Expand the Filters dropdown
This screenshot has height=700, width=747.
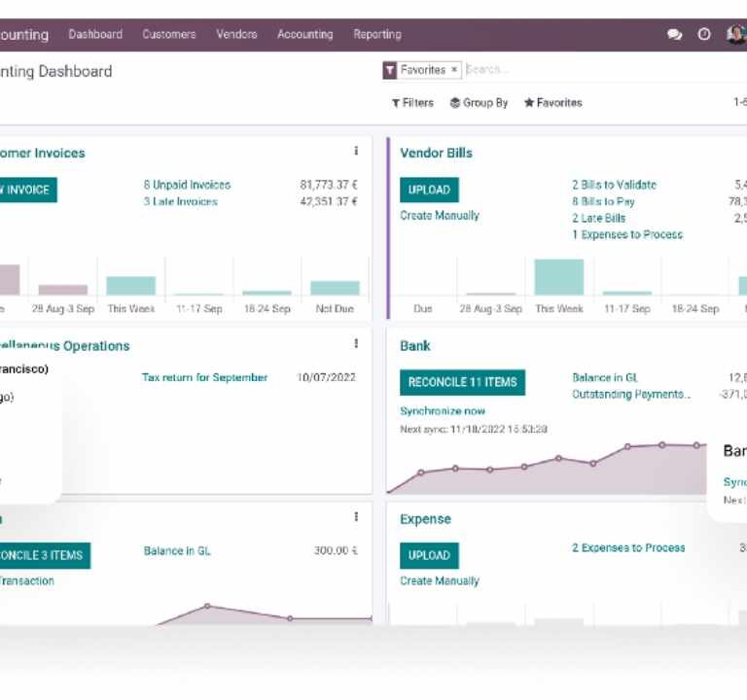pyautogui.click(x=412, y=103)
